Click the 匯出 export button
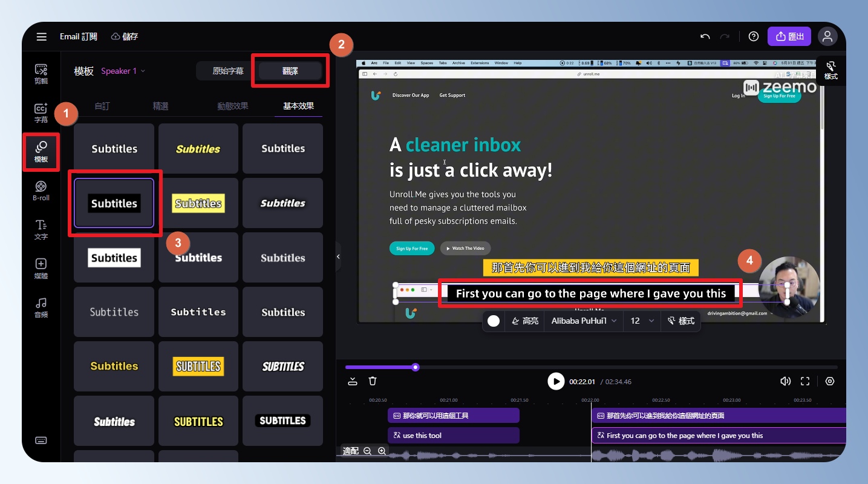868x484 pixels. (x=789, y=36)
